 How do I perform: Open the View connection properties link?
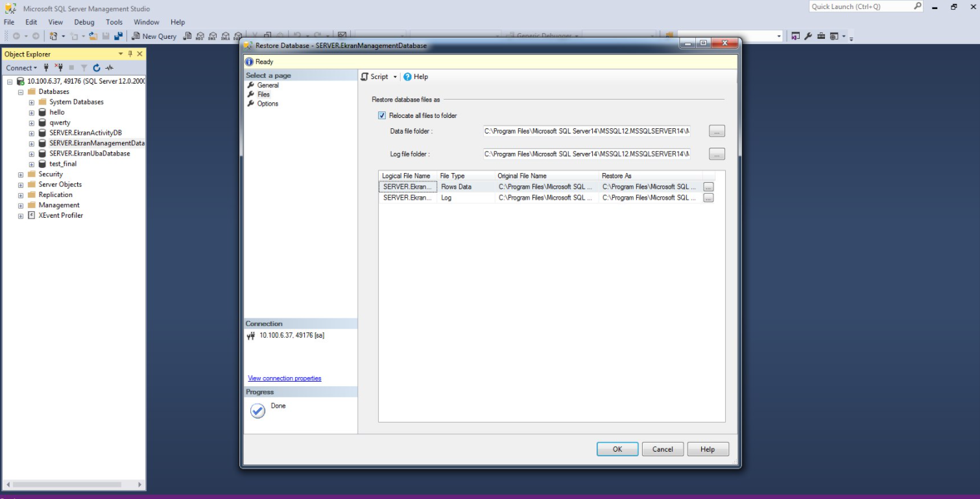[284, 378]
